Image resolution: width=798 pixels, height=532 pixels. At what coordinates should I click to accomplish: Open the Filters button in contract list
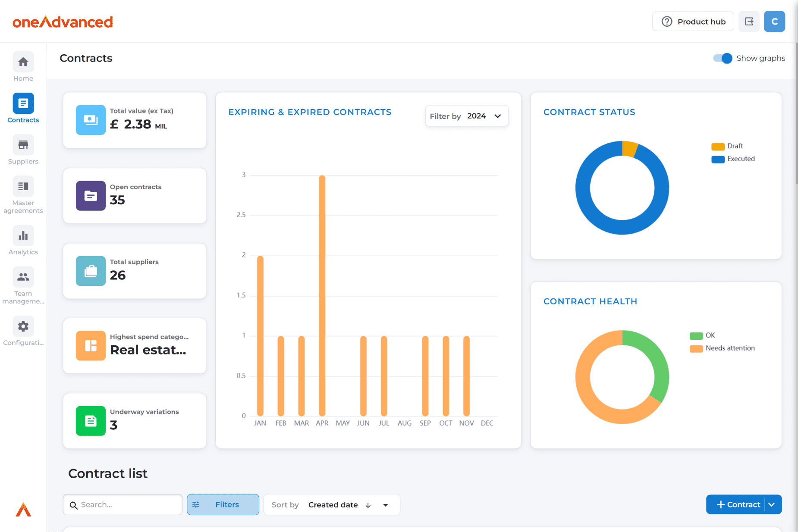click(223, 505)
